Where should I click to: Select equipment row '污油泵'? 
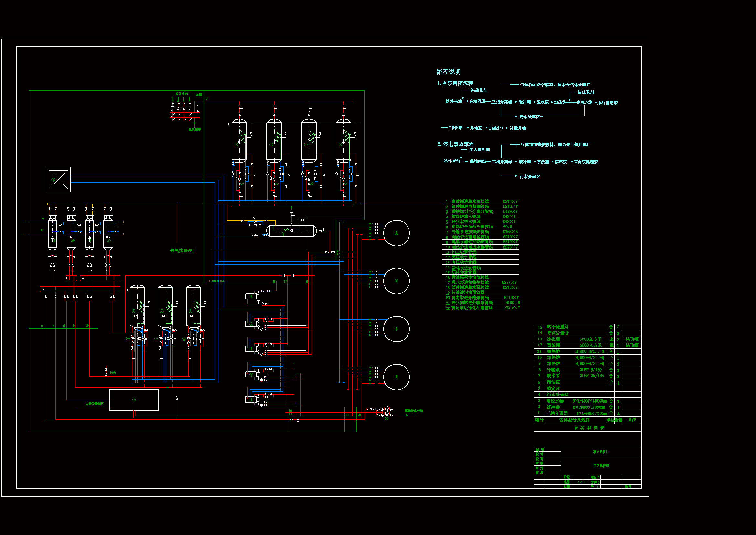pos(588,382)
